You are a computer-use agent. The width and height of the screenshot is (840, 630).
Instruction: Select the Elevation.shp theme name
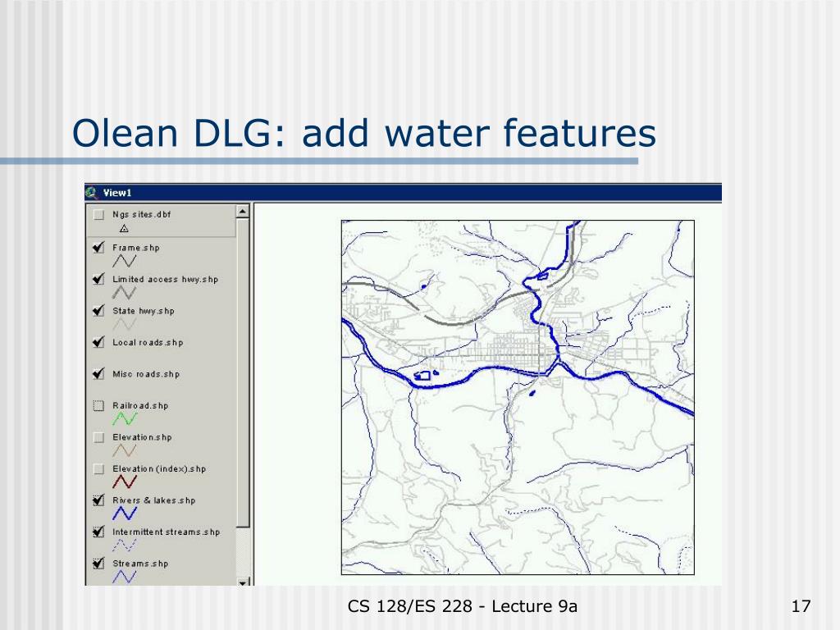point(142,437)
